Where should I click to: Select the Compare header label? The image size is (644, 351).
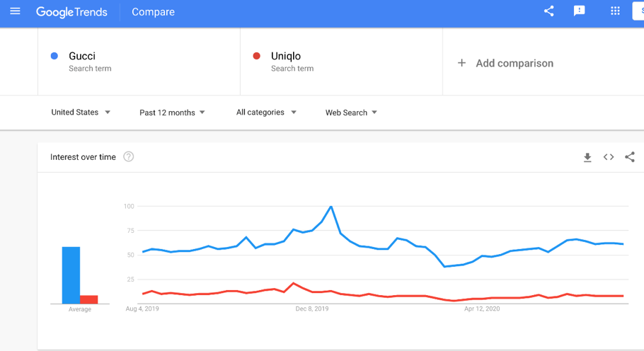pos(153,12)
